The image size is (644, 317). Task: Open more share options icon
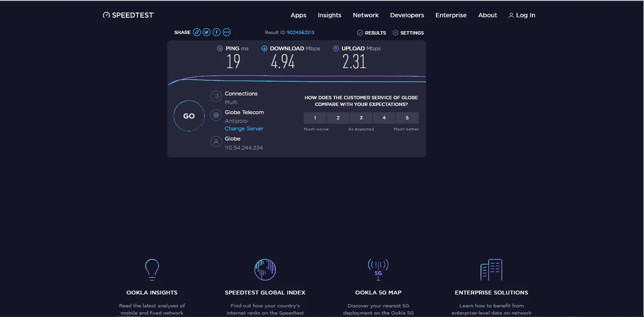227,32
